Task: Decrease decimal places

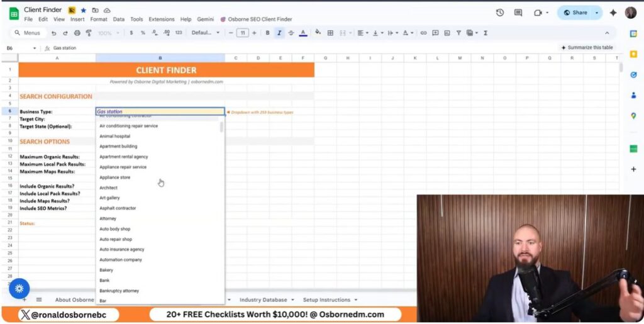Action: pos(155,33)
